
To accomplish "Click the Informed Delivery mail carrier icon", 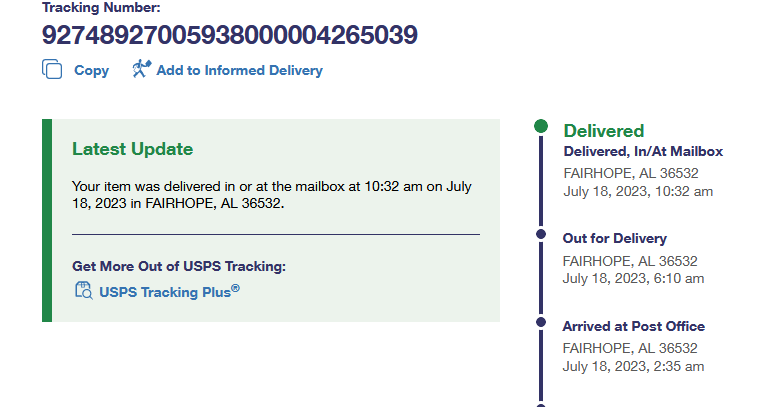I will pos(141,70).
